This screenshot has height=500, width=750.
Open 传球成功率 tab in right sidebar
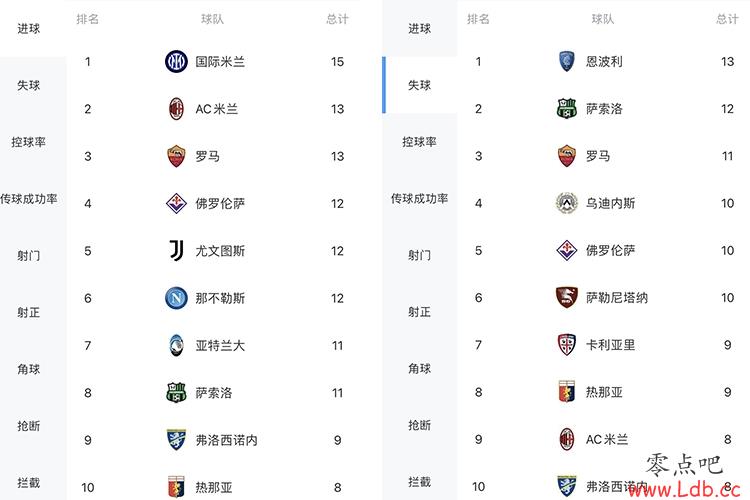419,199
